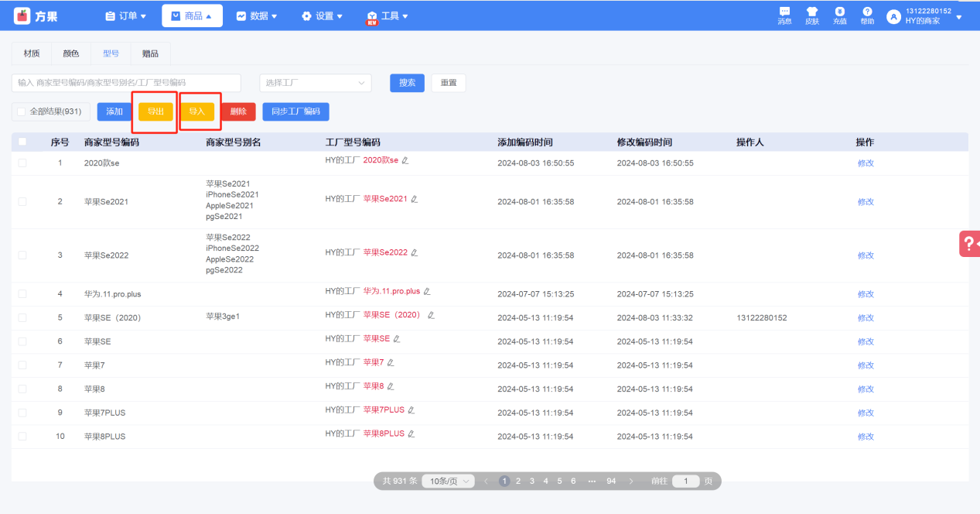Edit factory code pencil for 苹果8
Screen dimensions: 980x514
point(391,386)
